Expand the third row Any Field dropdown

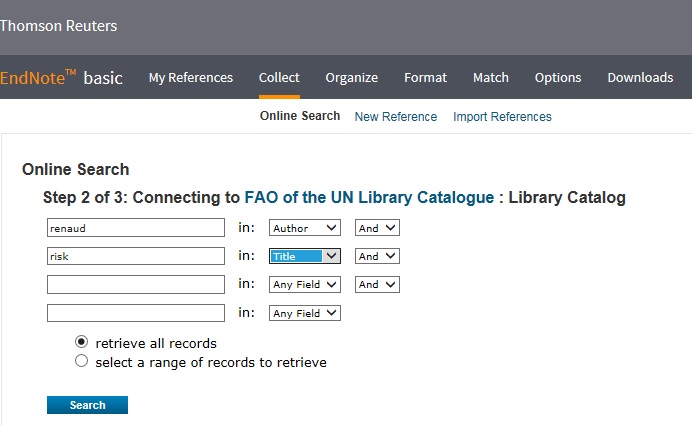coord(305,285)
